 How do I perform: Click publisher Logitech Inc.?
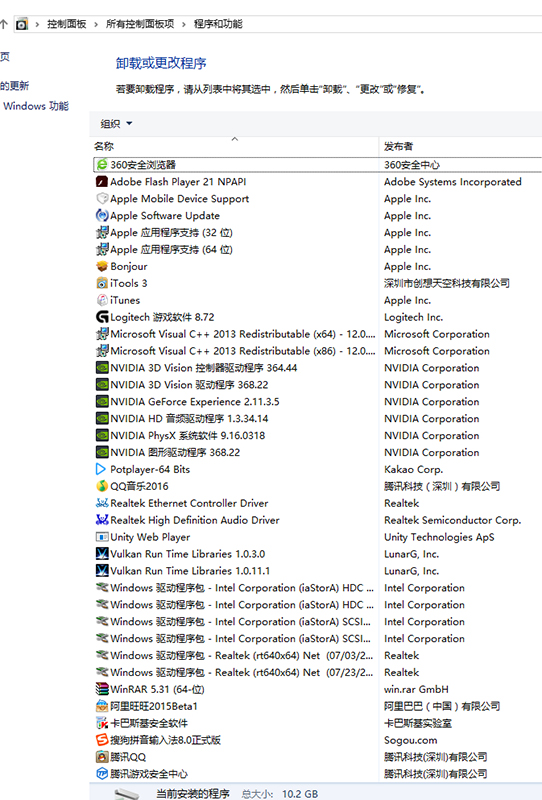(413, 317)
